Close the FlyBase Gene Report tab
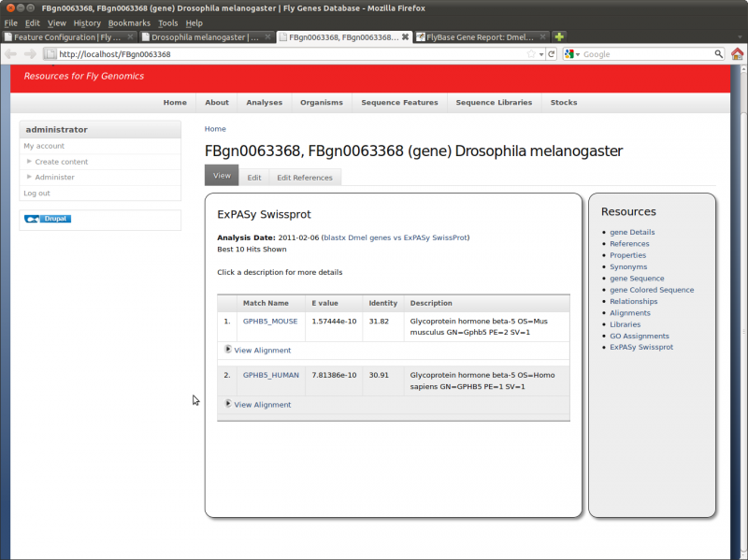Viewport: 748px width, 560px height. click(x=542, y=36)
